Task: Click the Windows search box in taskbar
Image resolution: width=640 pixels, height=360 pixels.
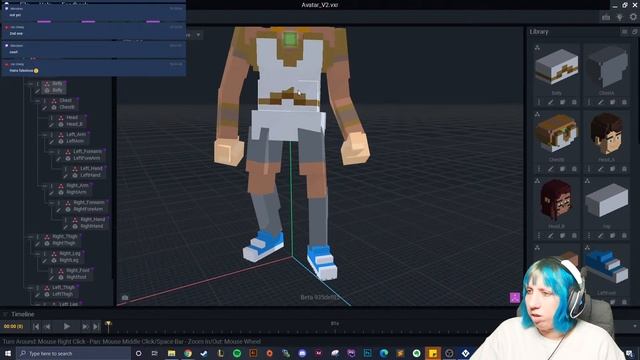Action: [74, 353]
